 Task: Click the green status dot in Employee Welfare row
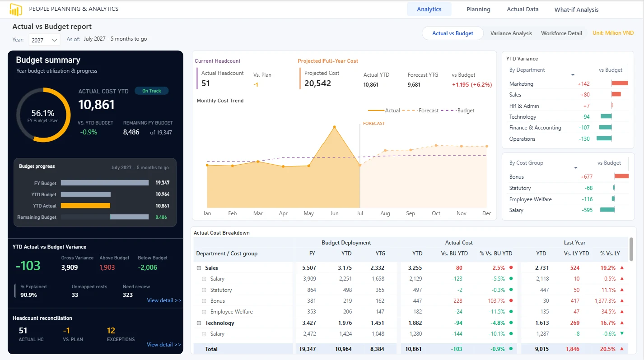click(511, 312)
